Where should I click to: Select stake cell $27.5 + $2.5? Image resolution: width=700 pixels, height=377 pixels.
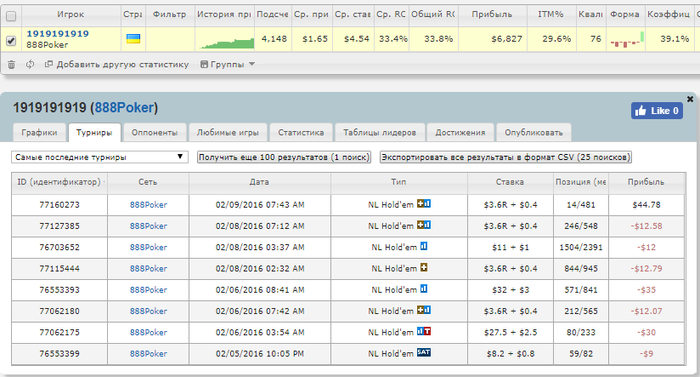pyautogui.click(x=510, y=332)
